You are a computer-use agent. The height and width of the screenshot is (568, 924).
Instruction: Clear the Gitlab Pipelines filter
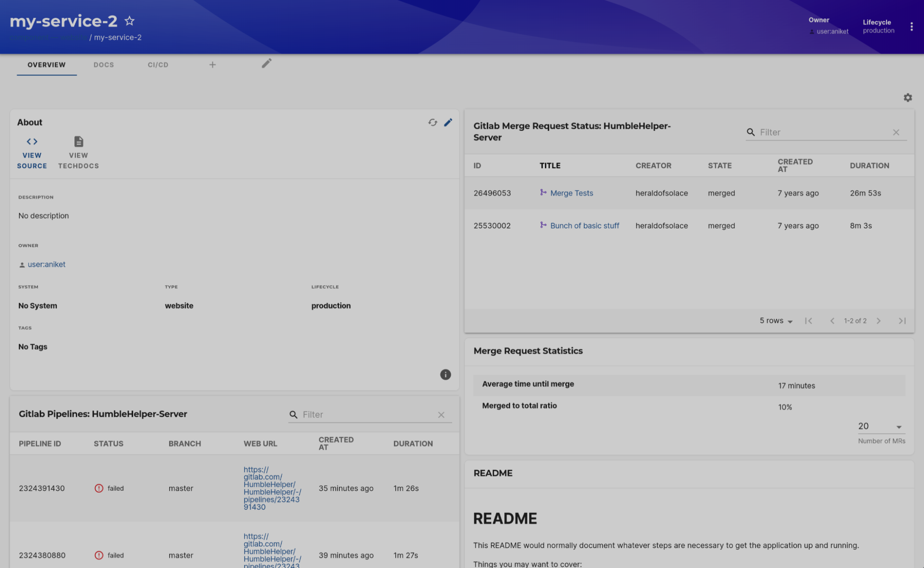pyautogui.click(x=441, y=414)
